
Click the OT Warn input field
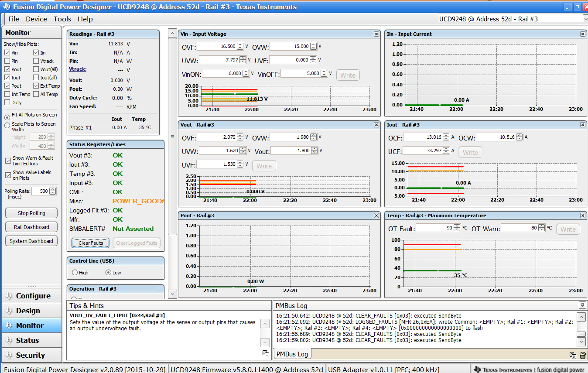point(523,228)
